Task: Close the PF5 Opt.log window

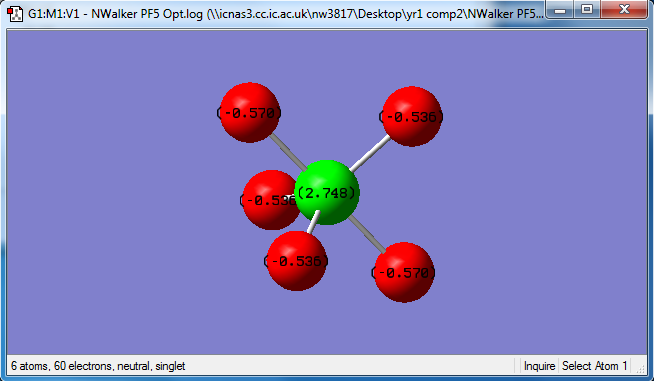Action: (624, 10)
